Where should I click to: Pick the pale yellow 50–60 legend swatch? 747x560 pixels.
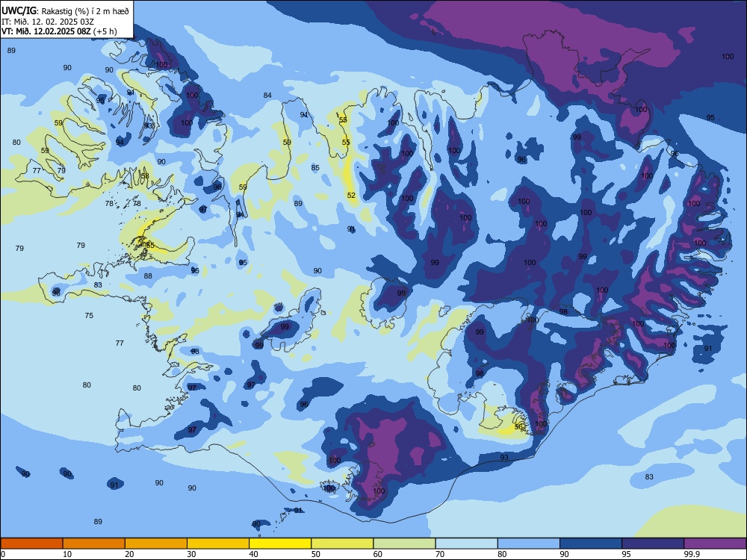pos(343,544)
